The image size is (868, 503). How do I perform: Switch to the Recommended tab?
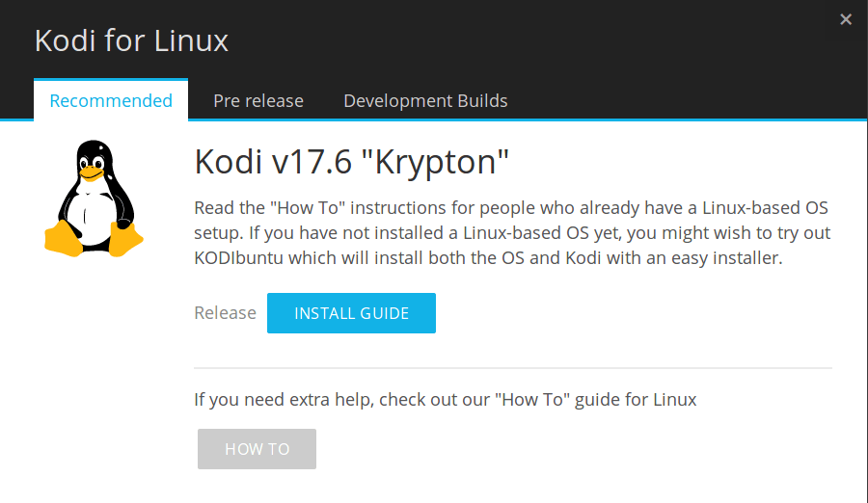pyautogui.click(x=111, y=100)
